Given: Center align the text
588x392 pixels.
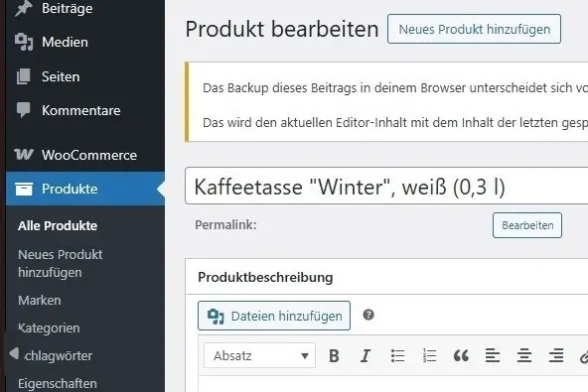Looking at the screenshot, I should point(524,355).
